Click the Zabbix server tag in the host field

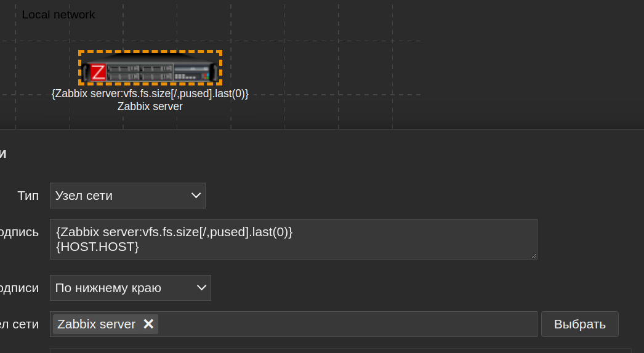[97, 324]
